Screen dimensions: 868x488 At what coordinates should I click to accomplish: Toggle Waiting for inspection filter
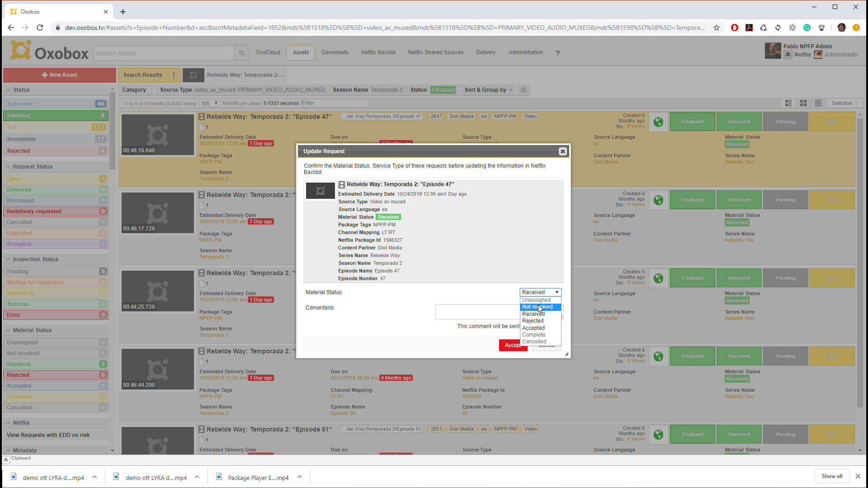[x=56, y=282]
